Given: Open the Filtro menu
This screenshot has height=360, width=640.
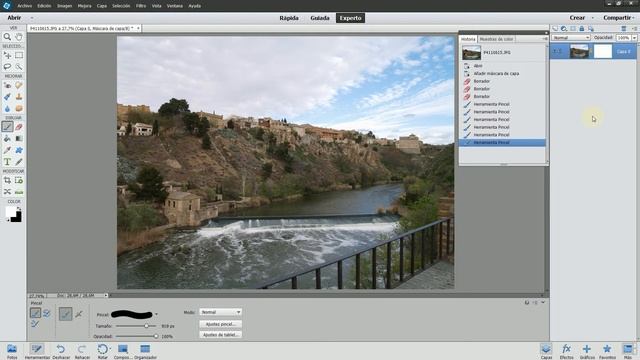Looking at the screenshot, I should point(141,6).
